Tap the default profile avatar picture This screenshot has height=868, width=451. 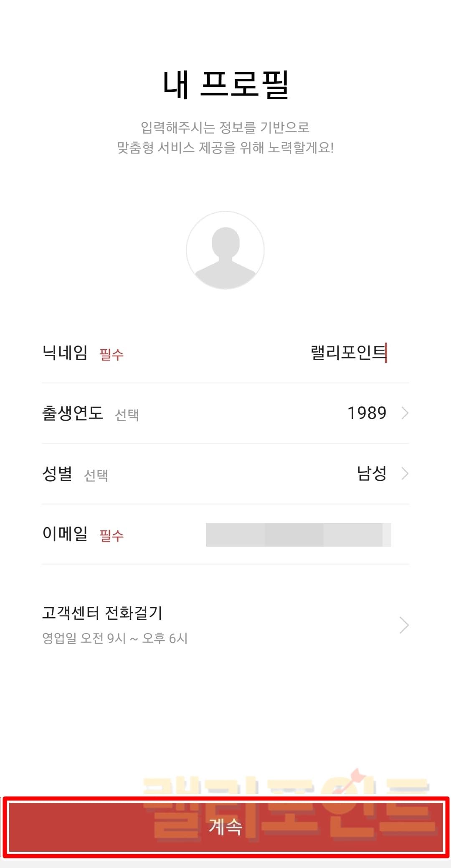[225, 250]
